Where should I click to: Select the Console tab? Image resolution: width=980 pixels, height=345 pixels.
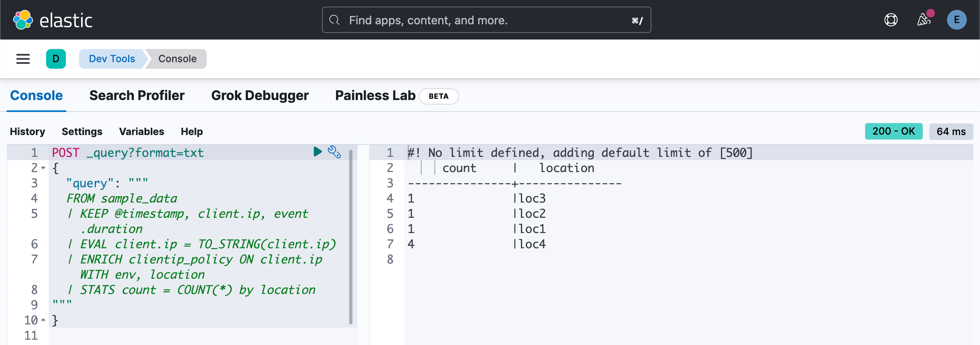pos(36,96)
